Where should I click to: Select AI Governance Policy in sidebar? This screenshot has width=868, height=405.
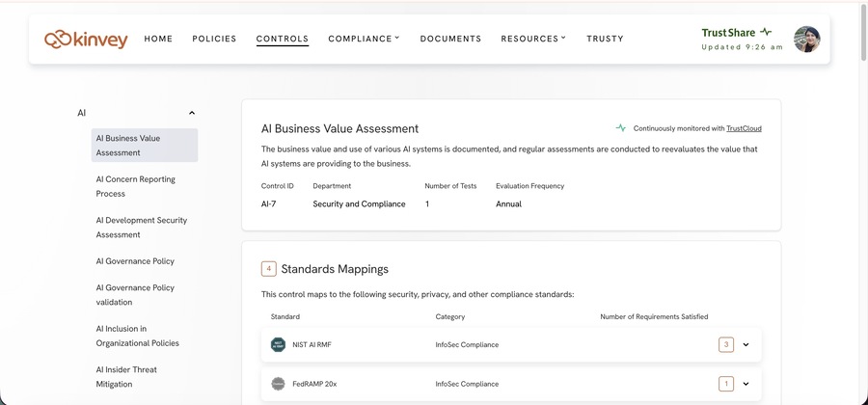[x=135, y=261]
